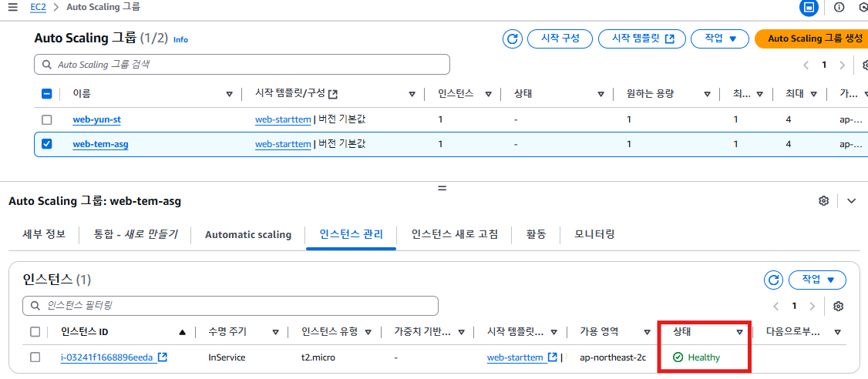
Task: Open the 모니터링 tab
Action: point(594,234)
